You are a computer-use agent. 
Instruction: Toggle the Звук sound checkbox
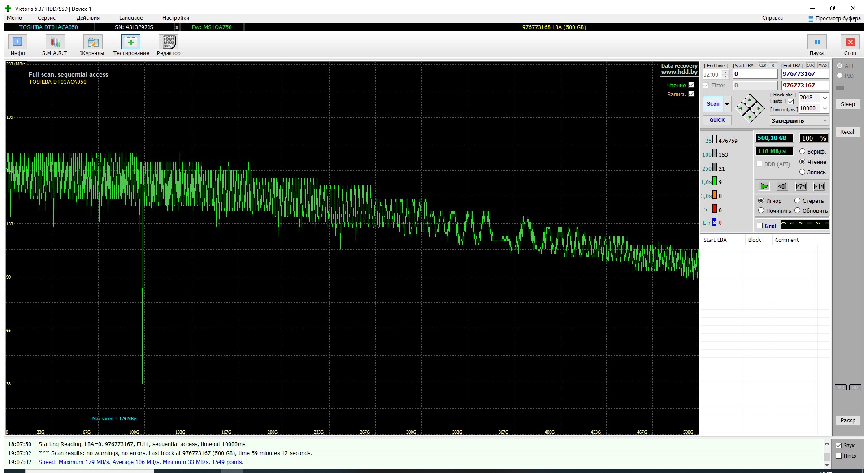pyautogui.click(x=839, y=446)
